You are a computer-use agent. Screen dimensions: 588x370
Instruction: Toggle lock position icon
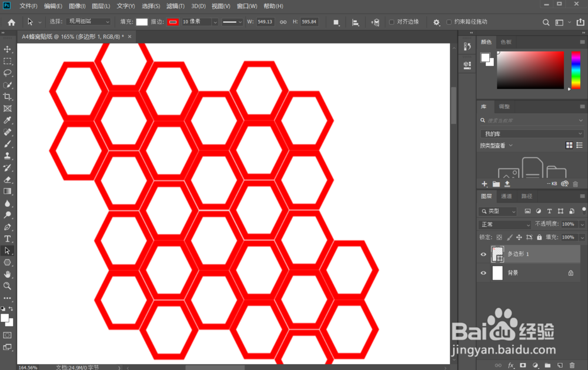pos(519,237)
